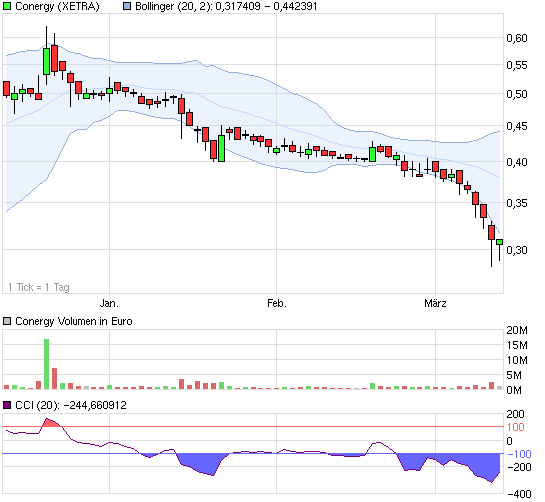This screenshot has width=545, height=502.
Task: Click the Feb. date axis label
Action: point(277,303)
